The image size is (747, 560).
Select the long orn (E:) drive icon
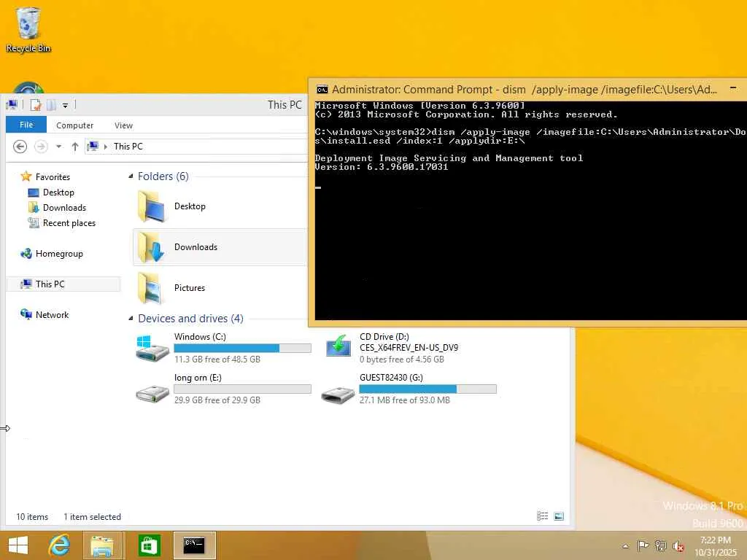[152, 393]
